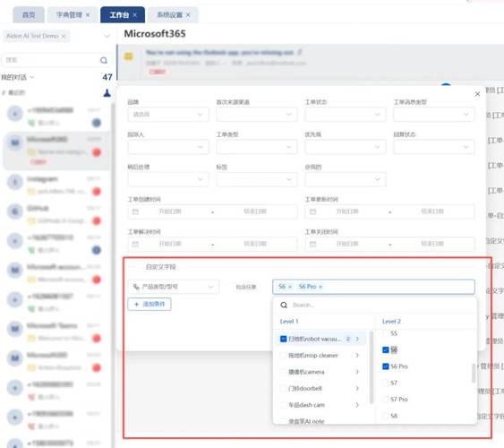The width and height of the screenshot is (504, 448).
Task: Open the @我的 dropdown
Action: (346, 179)
